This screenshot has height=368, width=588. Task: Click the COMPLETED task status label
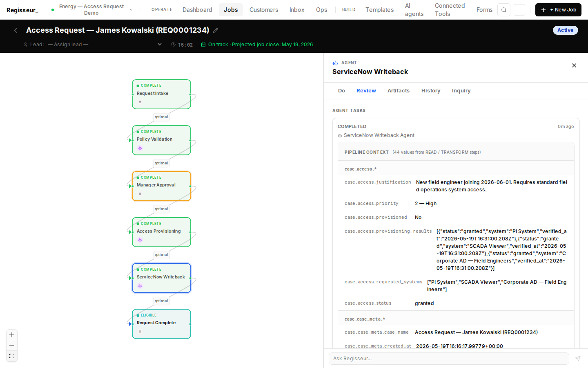[x=352, y=127]
